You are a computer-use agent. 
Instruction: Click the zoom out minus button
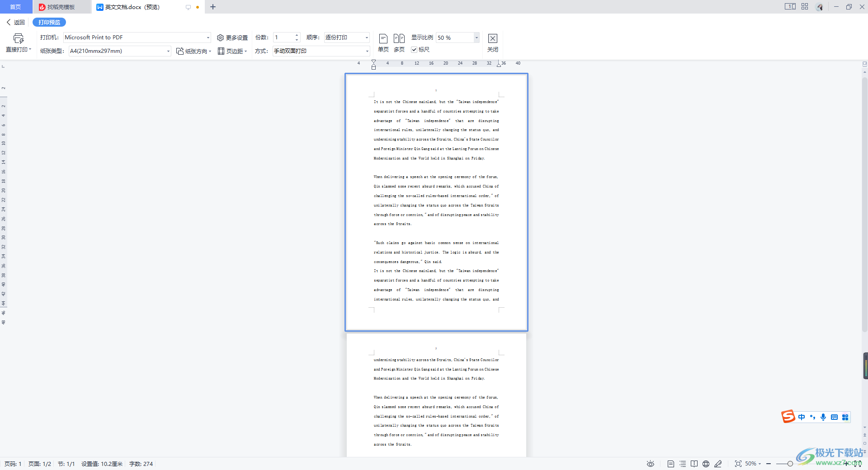pos(769,464)
